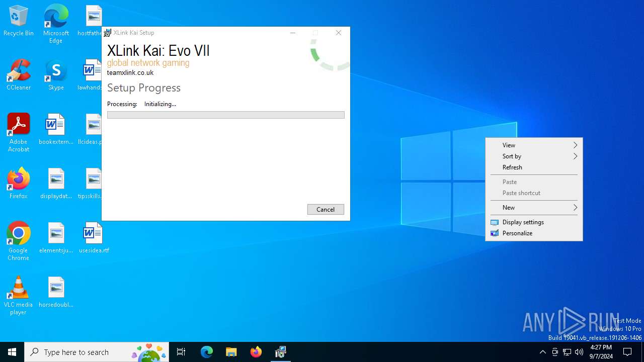This screenshot has height=362, width=644.
Task: Select the horsedoubl image file icon
Action: click(x=56, y=293)
